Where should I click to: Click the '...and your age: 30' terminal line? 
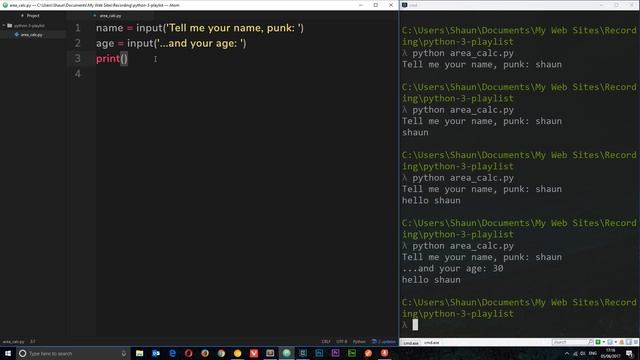pos(452,269)
